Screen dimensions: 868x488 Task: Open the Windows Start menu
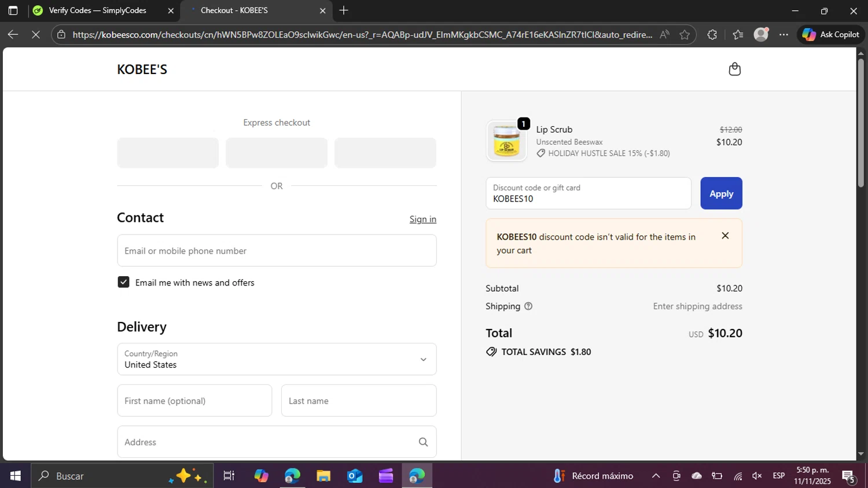[x=15, y=476]
